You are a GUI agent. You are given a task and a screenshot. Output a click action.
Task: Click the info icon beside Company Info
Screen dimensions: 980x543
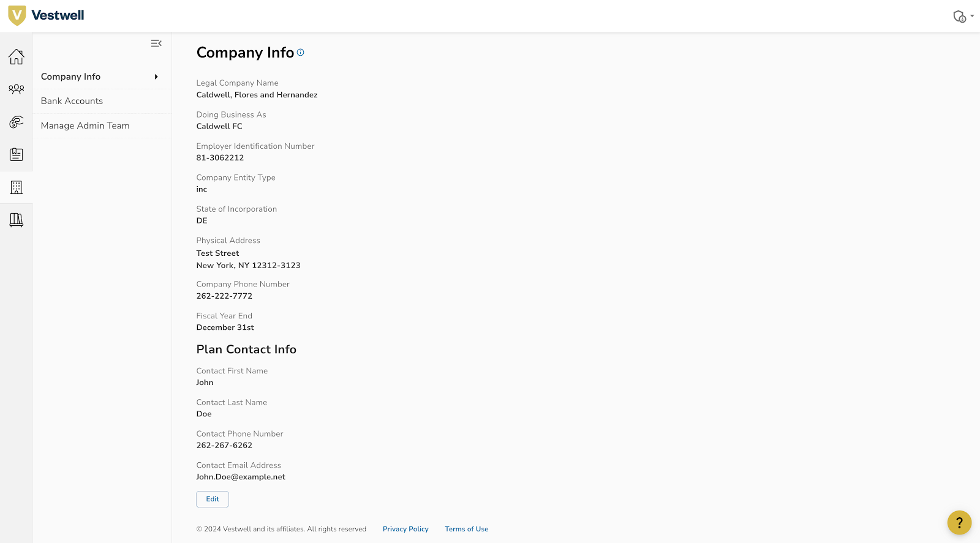[301, 53]
